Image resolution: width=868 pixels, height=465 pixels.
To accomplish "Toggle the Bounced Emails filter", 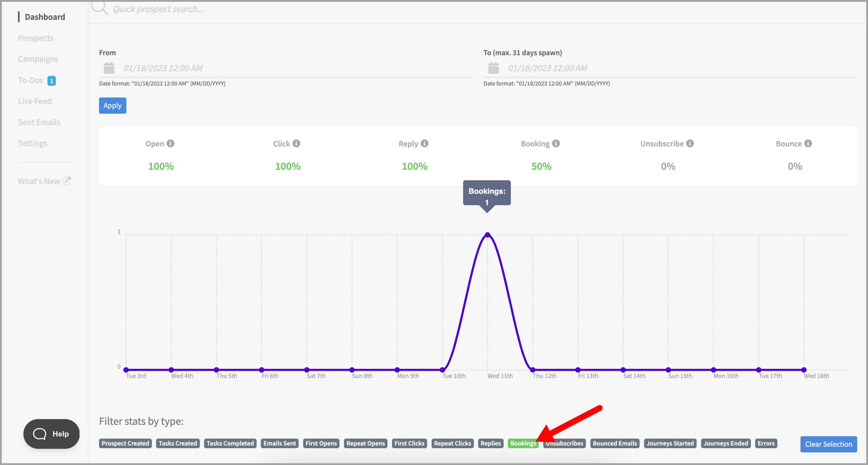I will click(615, 443).
